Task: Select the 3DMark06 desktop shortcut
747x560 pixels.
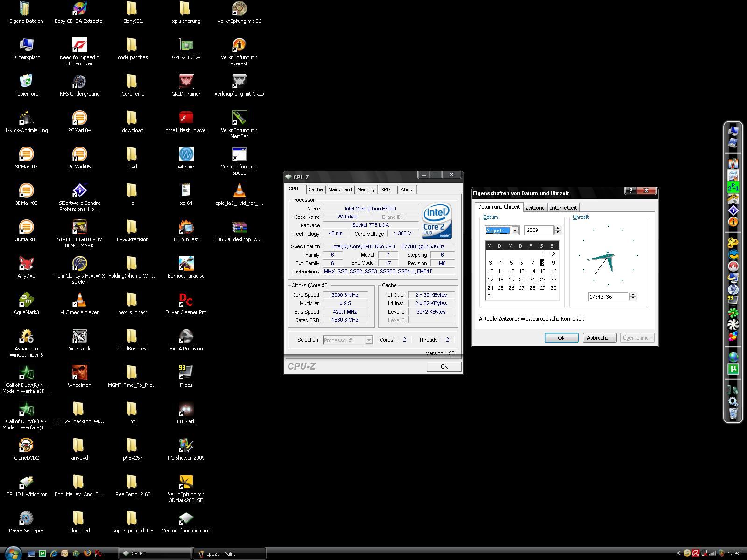Action: (26, 231)
